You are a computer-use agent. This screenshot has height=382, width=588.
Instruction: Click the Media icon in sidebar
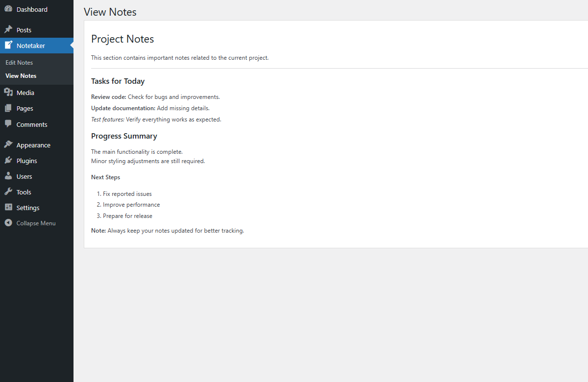click(8, 93)
